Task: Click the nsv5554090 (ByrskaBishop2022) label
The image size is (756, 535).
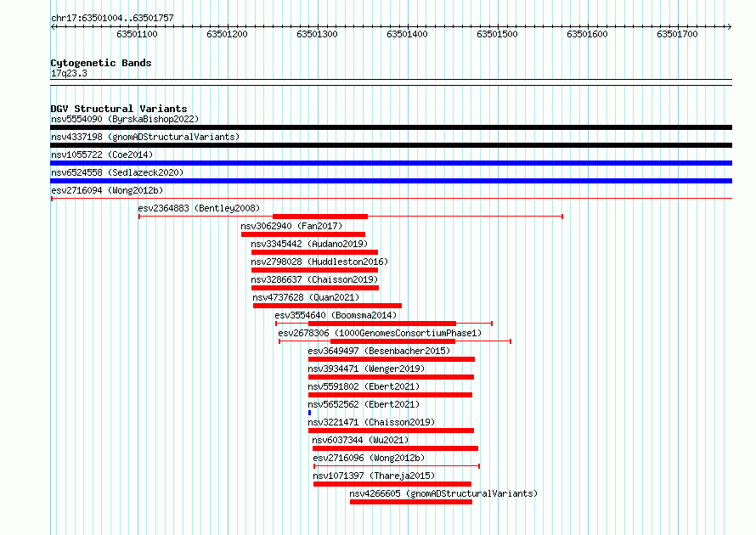Action: 125,119
